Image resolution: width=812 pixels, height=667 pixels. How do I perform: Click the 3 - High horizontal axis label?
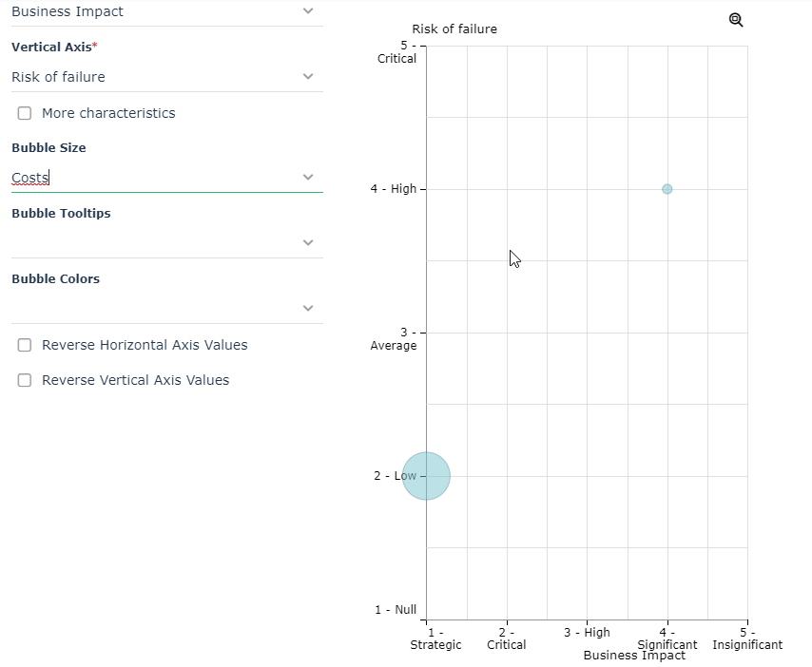587,633
